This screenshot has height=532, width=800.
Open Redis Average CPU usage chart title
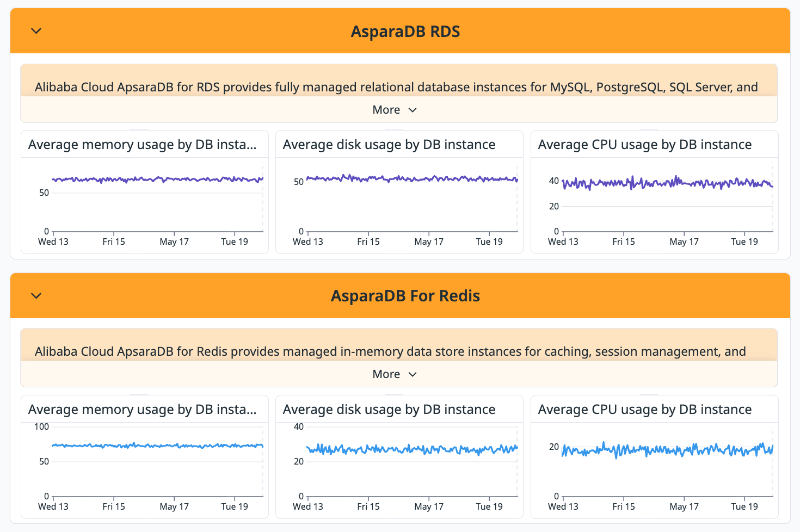pos(645,410)
